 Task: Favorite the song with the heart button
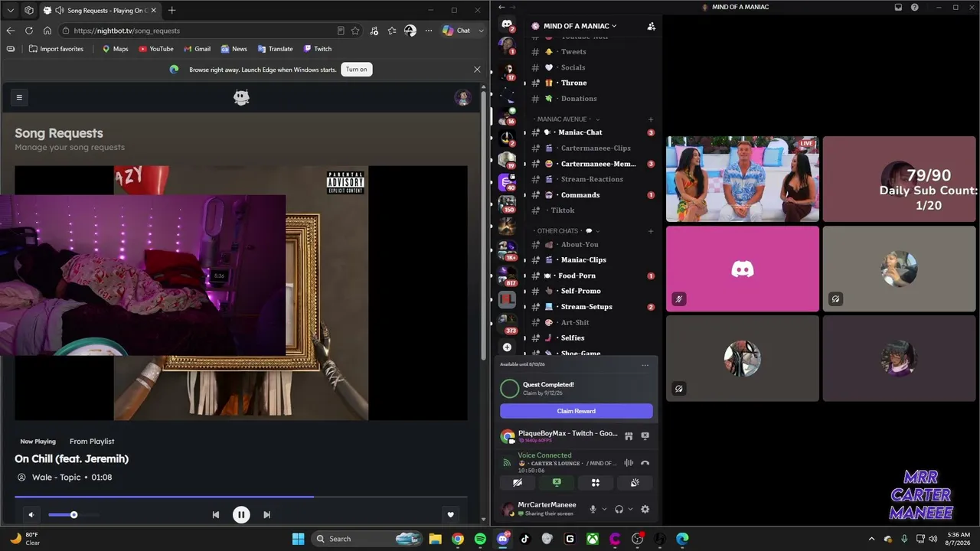click(x=451, y=515)
